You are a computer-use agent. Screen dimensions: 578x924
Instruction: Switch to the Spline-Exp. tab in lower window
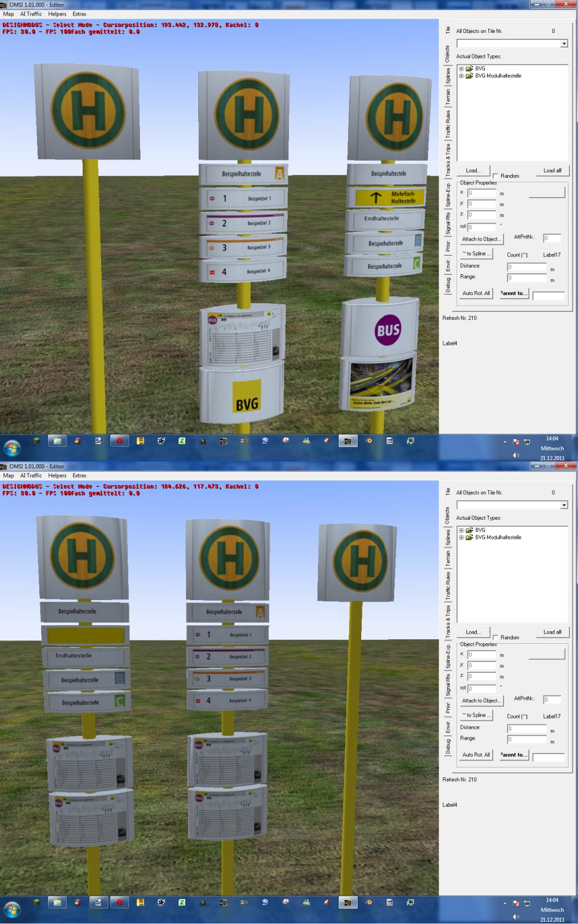(x=447, y=655)
